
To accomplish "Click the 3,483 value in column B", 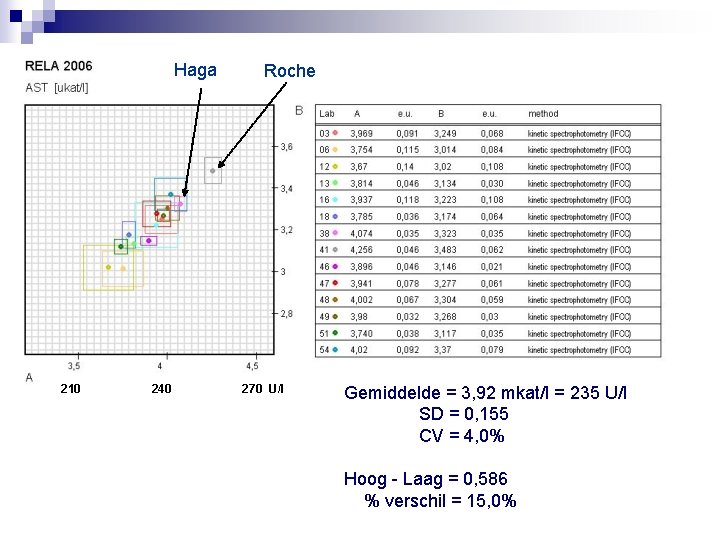I will click(x=445, y=250).
